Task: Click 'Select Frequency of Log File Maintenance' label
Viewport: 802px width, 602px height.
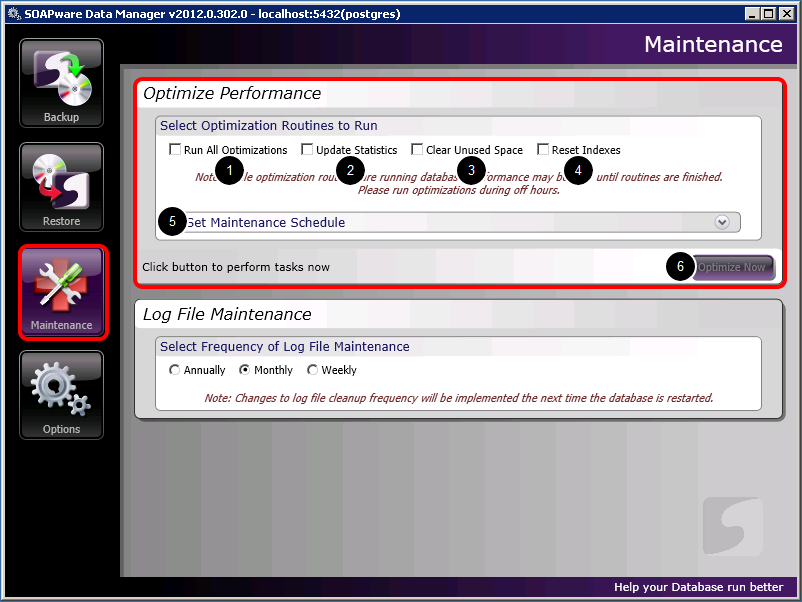Action: (285, 347)
